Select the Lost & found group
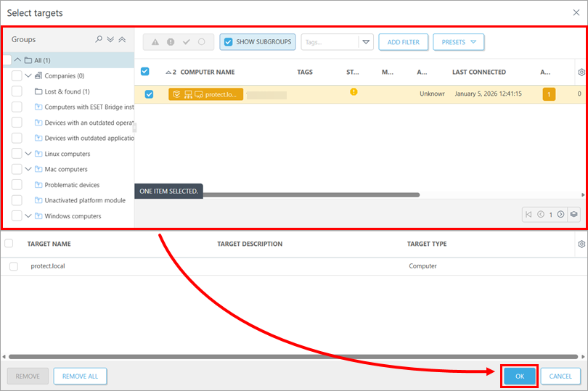588x391 pixels. click(67, 91)
